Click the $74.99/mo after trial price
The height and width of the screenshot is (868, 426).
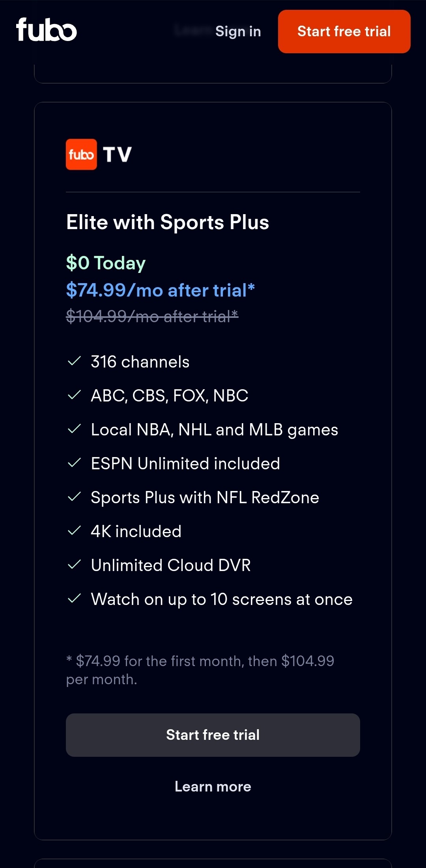160,290
